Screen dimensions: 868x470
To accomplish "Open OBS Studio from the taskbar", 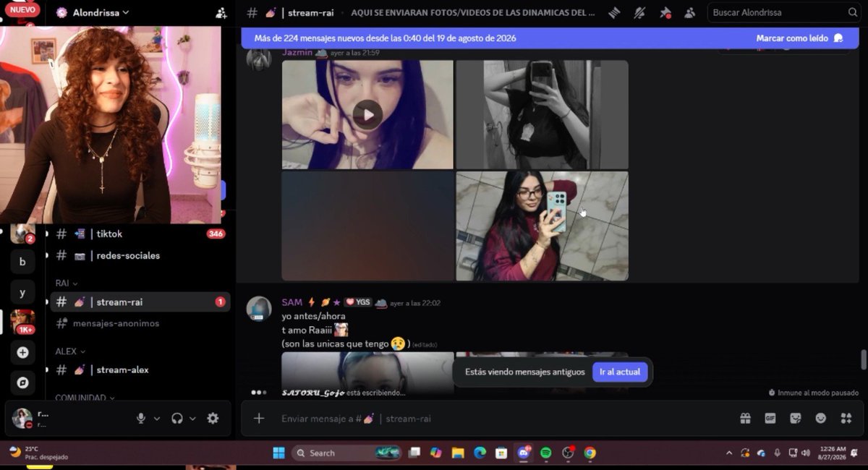I will 569,453.
